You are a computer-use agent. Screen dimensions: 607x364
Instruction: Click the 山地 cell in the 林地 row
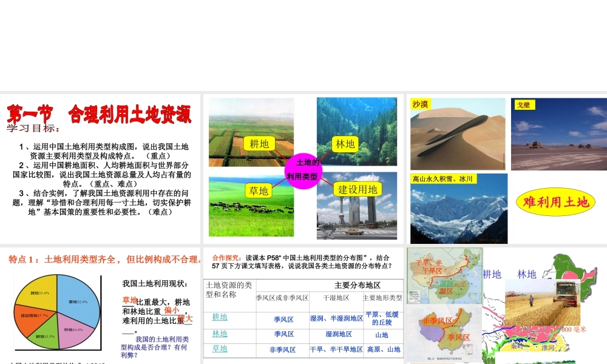pos(382,335)
